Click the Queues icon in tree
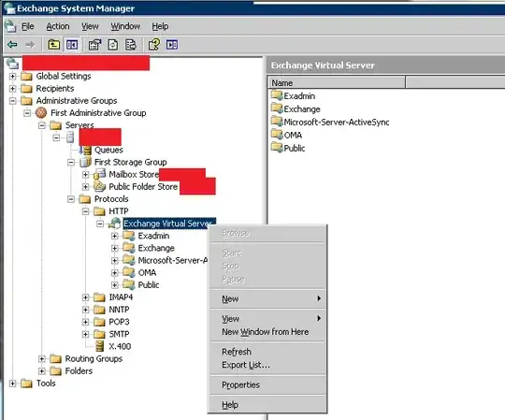 coord(86,150)
